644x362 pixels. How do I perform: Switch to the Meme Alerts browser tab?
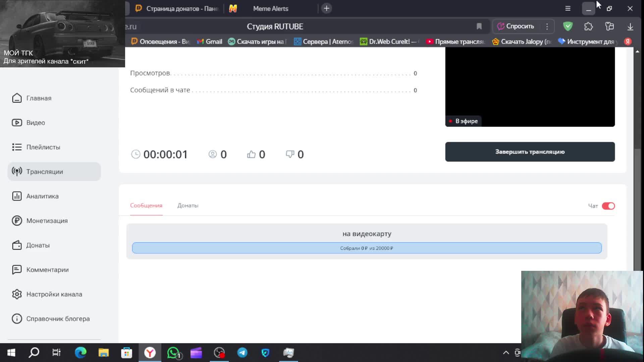click(x=270, y=8)
